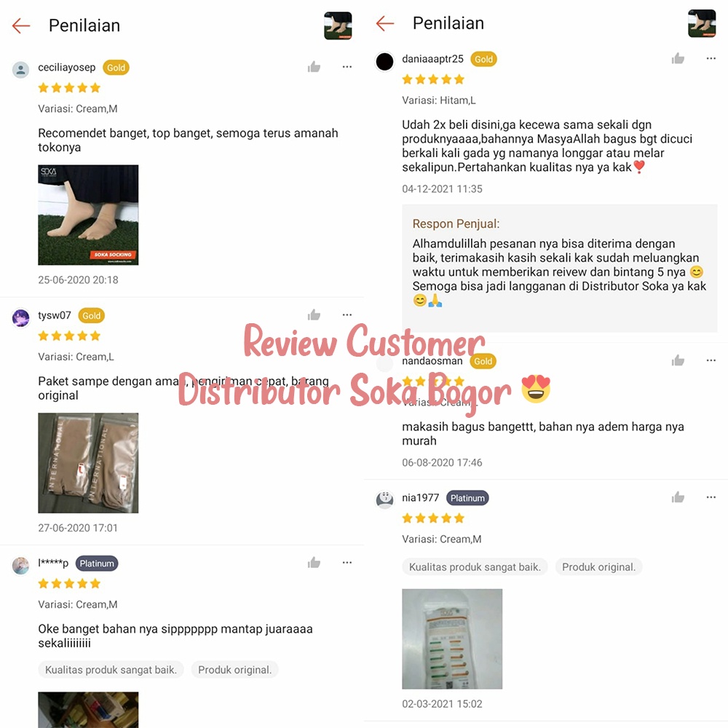This screenshot has width=728, height=728.
Task: Like ceciliayosep's review with thumbs up
Action: click(x=314, y=67)
